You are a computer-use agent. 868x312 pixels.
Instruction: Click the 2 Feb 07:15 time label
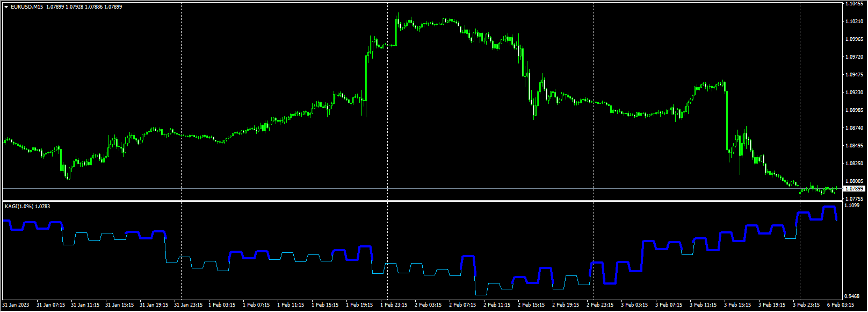462,305
